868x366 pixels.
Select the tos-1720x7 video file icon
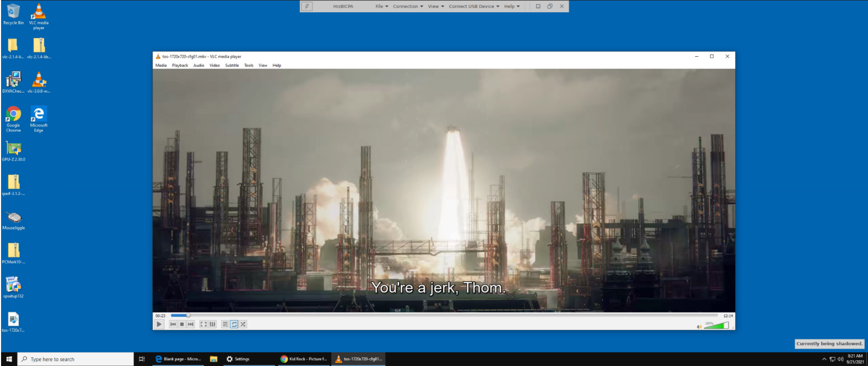(x=13, y=322)
